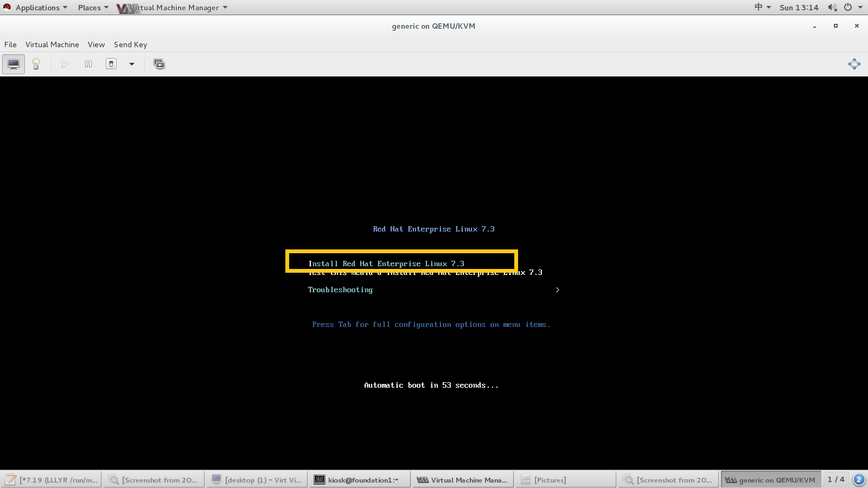Open the clock showing Sun 13:14
868x488 pixels.
(799, 8)
